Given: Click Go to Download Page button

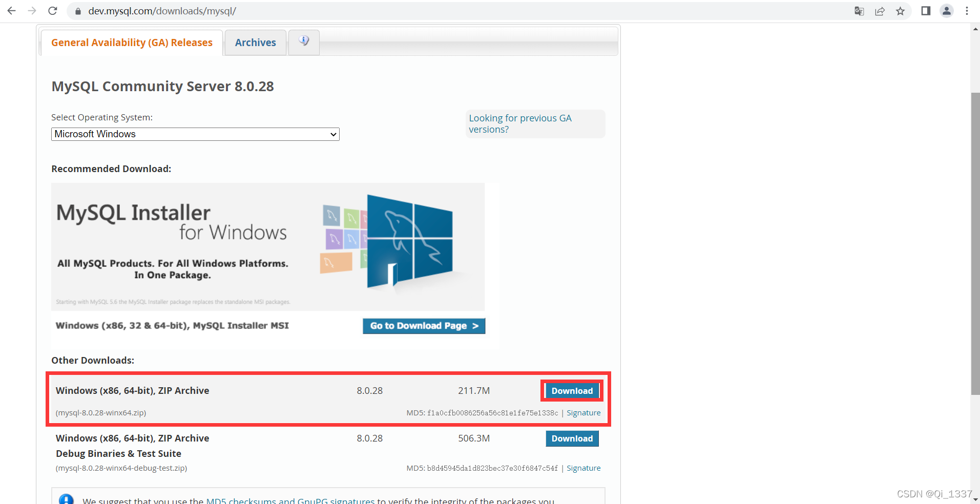Looking at the screenshot, I should point(424,326).
